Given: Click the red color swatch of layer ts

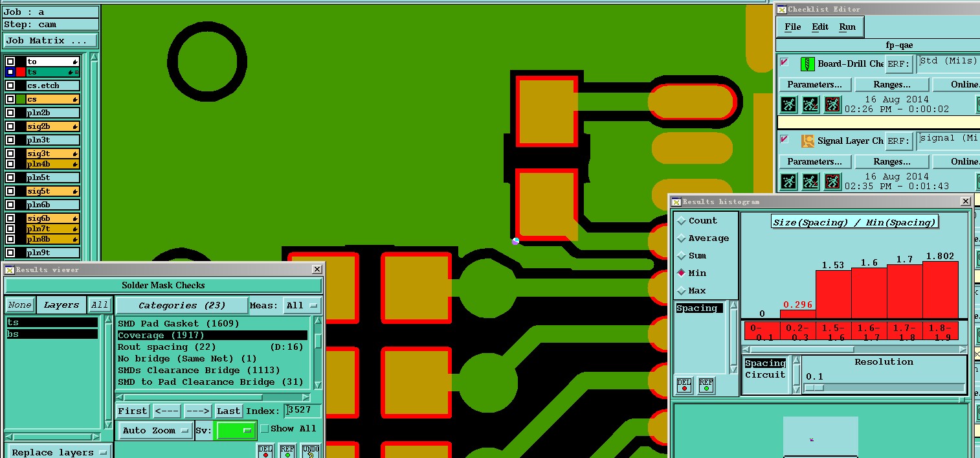Looking at the screenshot, I should click(x=21, y=72).
